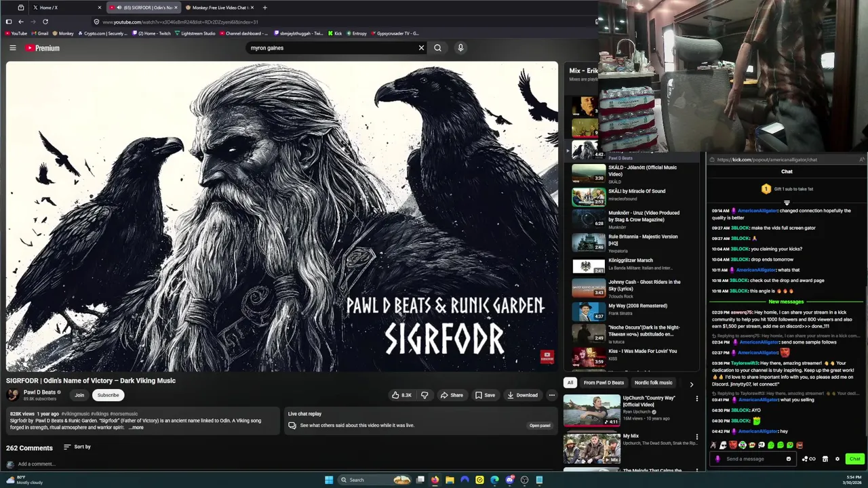Screen dimensions: 868x488
Task: Clear the search box with the X
Action: coord(421,48)
